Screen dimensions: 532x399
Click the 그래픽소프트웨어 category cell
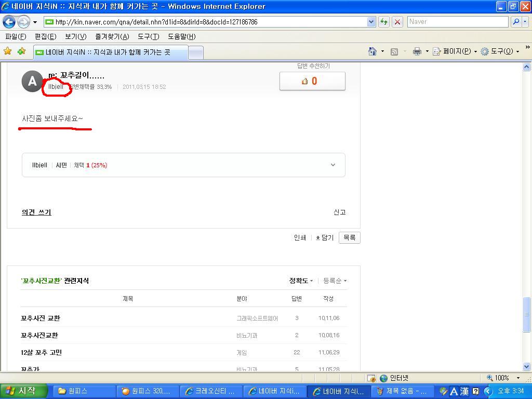pyautogui.click(x=257, y=318)
